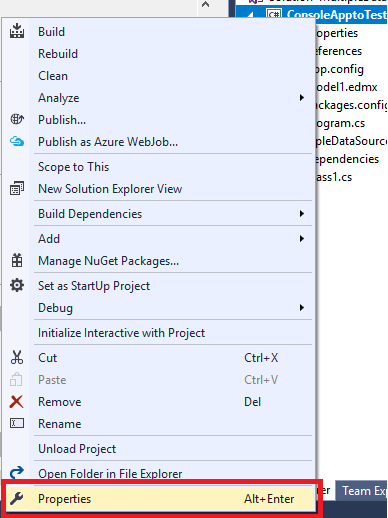
Task: Click the scroll up arrow above the menu
Action: coord(206,4)
